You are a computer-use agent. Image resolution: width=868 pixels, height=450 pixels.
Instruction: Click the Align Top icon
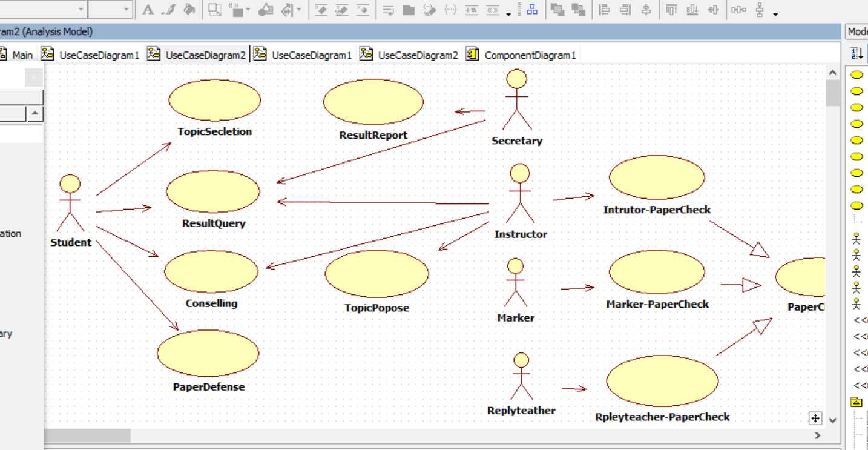[671, 10]
